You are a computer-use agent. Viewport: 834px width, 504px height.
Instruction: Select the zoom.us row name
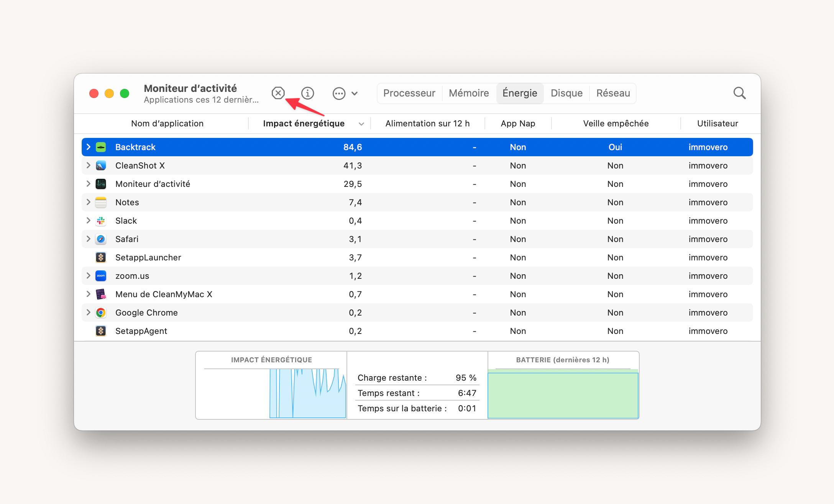(x=132, y=276)
